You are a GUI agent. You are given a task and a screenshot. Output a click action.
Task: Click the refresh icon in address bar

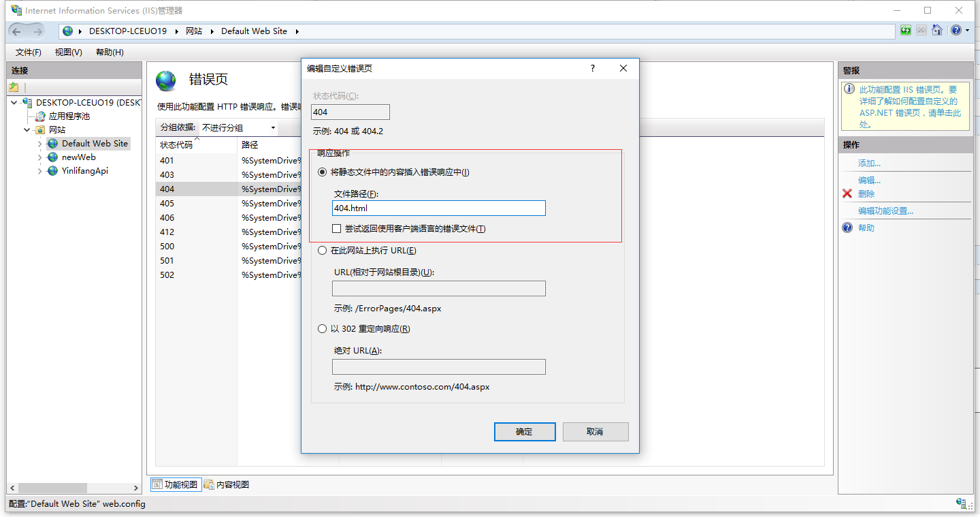(905, 31)
